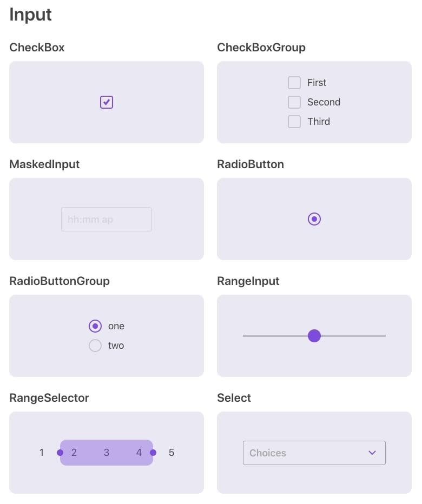Check the Third checkbox
The width and height of the screenshot is (422, 504).
[294, 122]
